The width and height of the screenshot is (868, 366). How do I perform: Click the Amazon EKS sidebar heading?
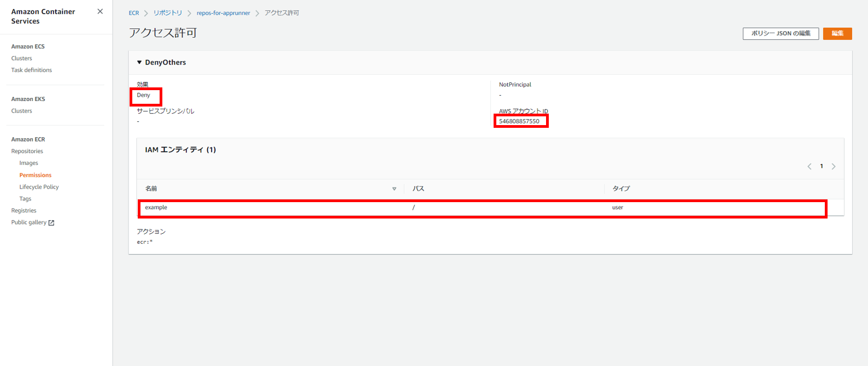pyautogui.click(x=28, y=99)
